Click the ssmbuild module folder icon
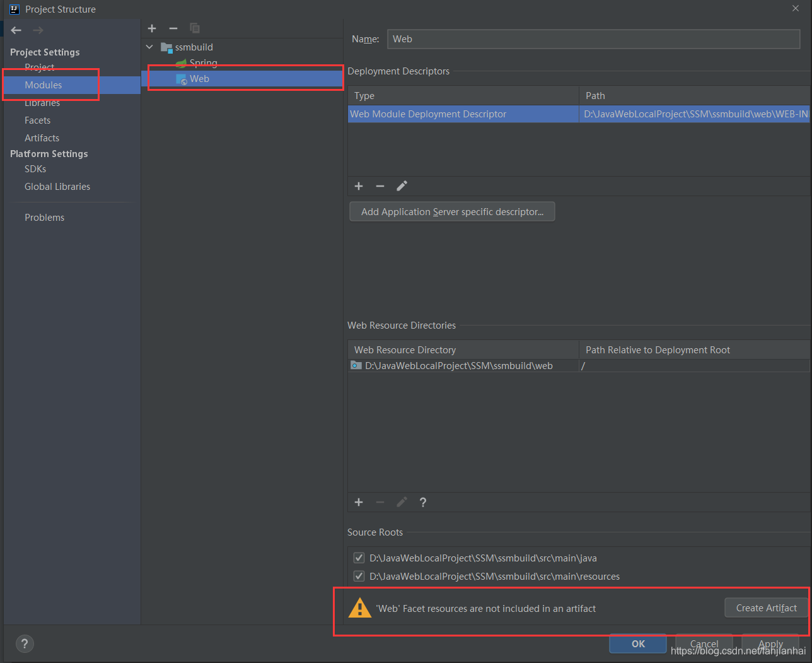The width and height of the screenshot is (812, 663). pyautogui.click(x=166, y=47)
